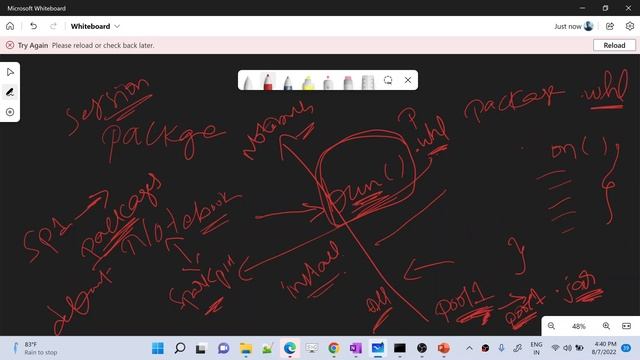Viewport: 640px width, 360px height.
Task: Open Microsoft Edge from taskbar
Action: coord(290,348)
